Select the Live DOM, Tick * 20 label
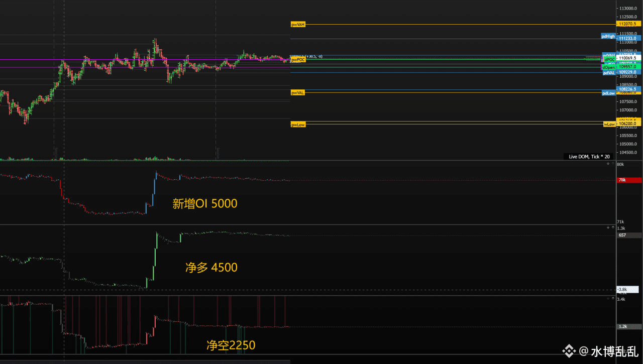Screen dimensions: 643x364 589,157
